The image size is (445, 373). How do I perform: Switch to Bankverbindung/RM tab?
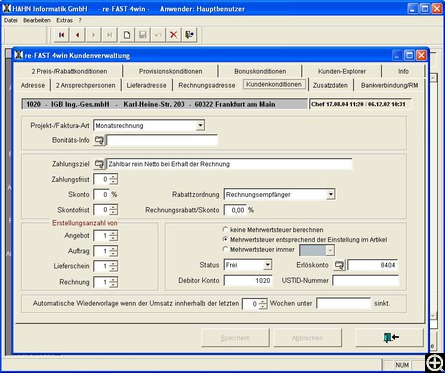tap(389, 85)
